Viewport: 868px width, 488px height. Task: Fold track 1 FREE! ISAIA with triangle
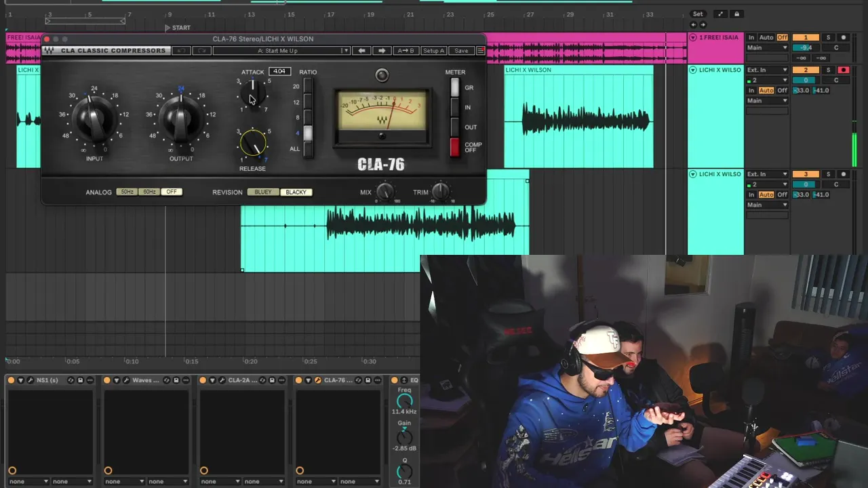693,37
